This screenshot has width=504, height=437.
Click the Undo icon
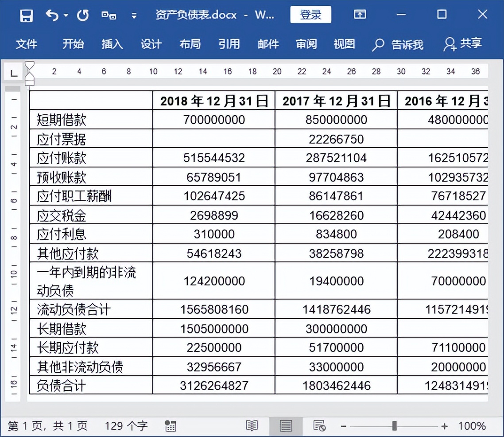[x=52, y=14]
